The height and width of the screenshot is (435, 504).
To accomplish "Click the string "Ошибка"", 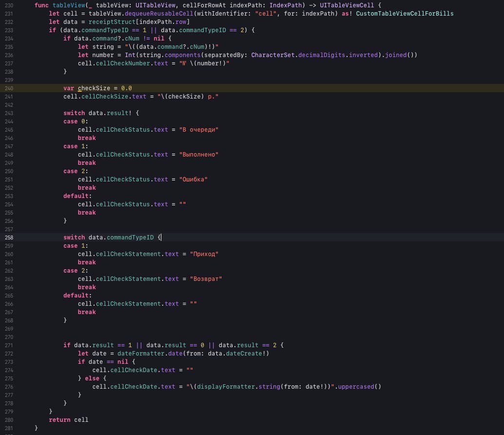I will tap(193, 179).
